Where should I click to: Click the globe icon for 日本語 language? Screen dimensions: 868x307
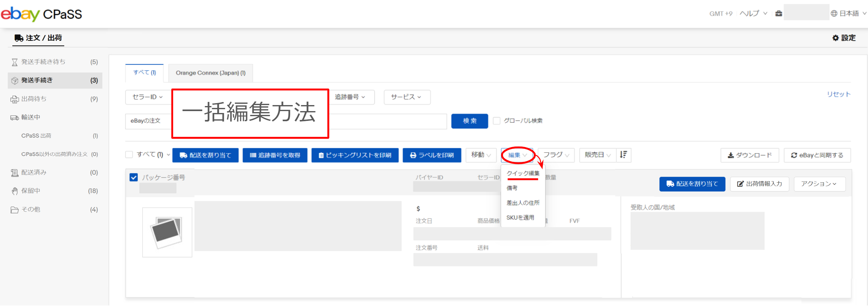coord(834,14)
